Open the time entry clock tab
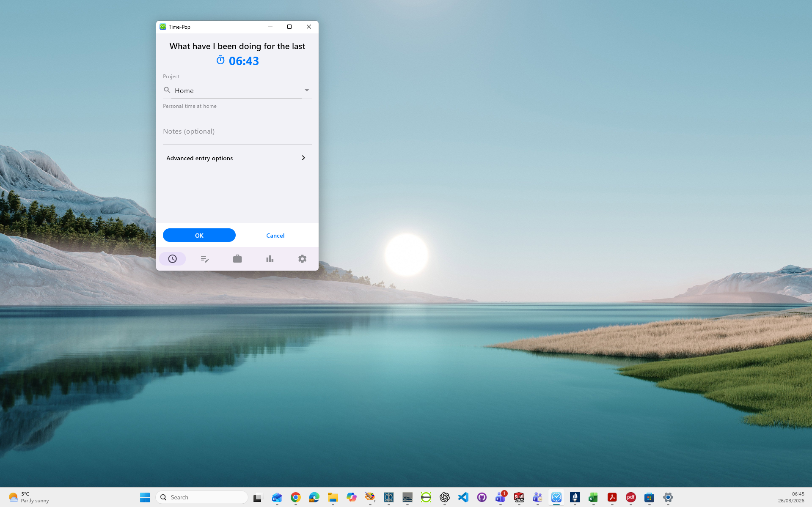 tap(172, 259)
